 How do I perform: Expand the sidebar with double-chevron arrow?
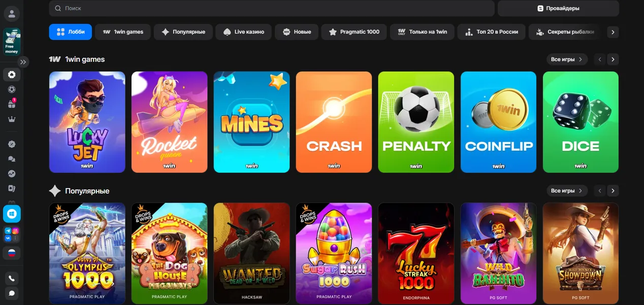tap(23, 62)
